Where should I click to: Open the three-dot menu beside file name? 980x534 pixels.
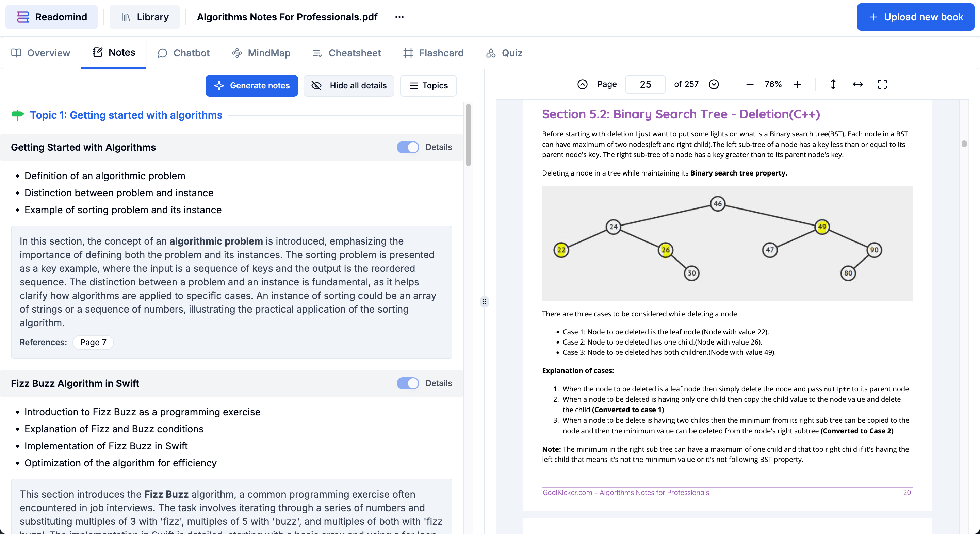click(x=399, y=17)
